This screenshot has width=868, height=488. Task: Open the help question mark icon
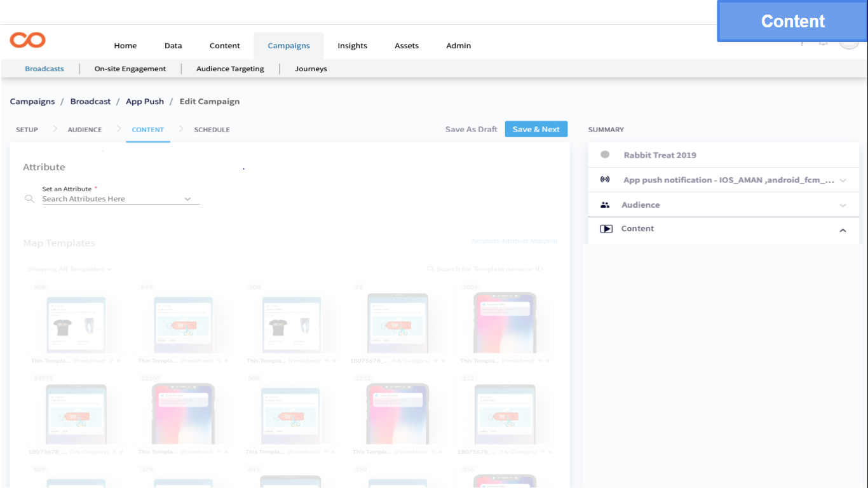(x=802, y=43)
